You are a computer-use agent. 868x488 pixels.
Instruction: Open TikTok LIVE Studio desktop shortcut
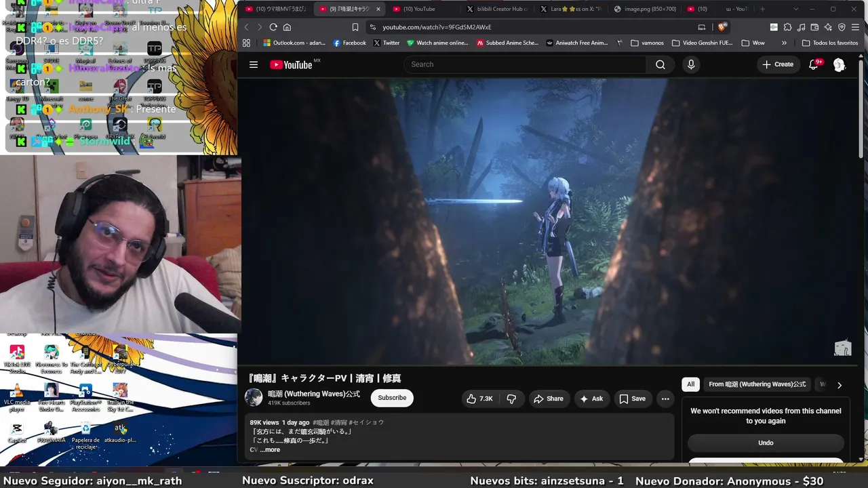click(x=17, y=359)
